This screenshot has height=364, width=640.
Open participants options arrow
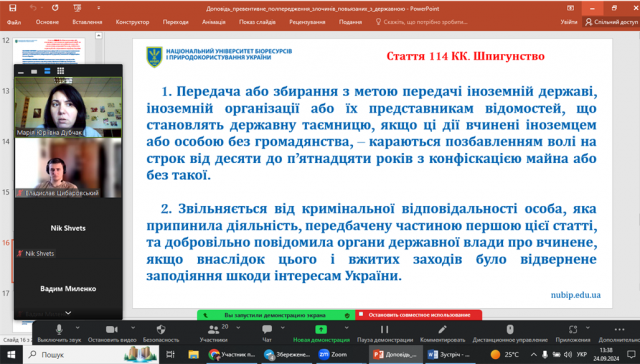point(238,328)
